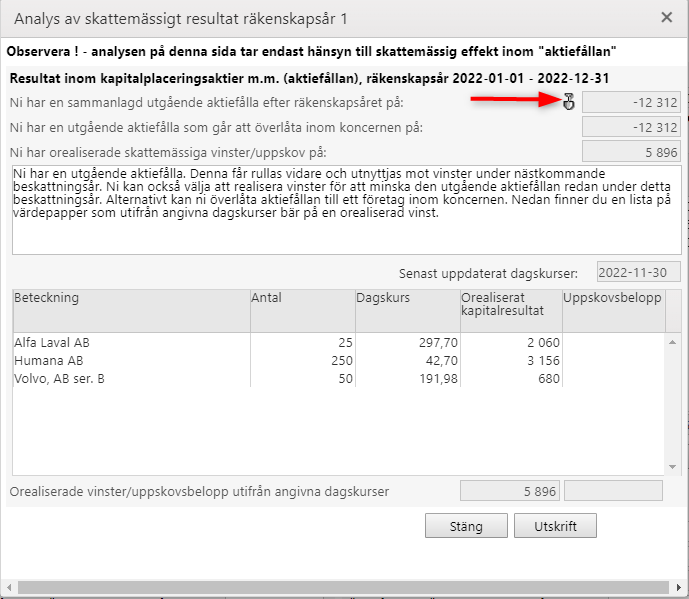This screenshot has width=689, height=599.
Task: Click the empty uppskovsbelopp total field
Action: point(613,491)
